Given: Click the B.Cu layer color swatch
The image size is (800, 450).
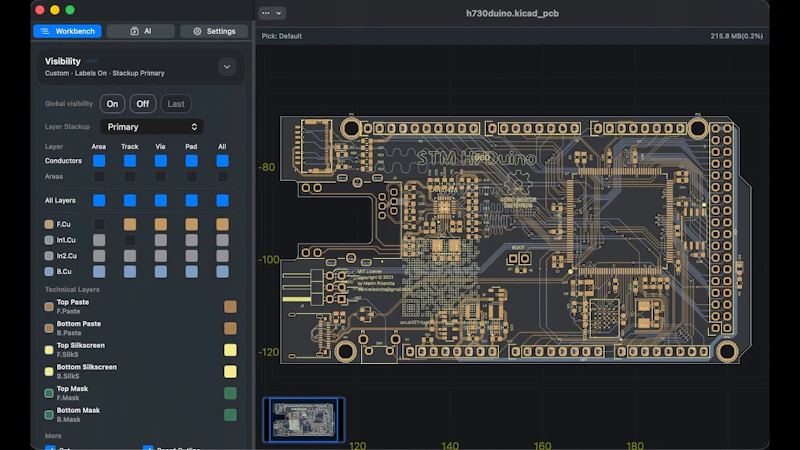Looking at the screenshot, I should [49, 271].
